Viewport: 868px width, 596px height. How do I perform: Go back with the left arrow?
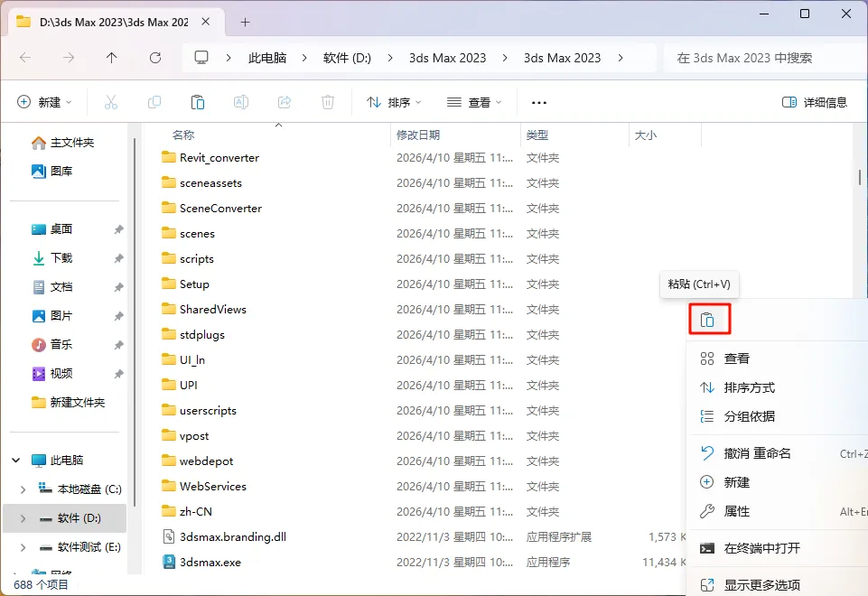[x=25, y=58]
